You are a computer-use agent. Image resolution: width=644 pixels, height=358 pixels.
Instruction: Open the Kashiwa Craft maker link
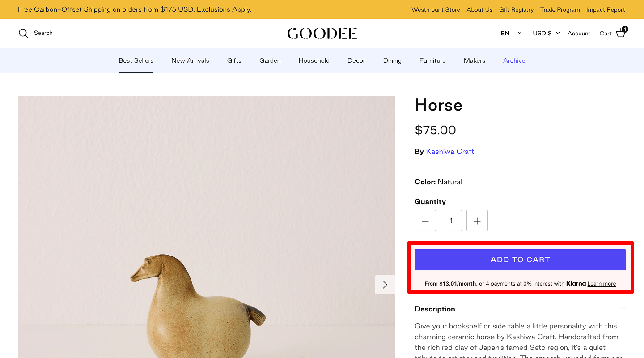pyautogui.click(x=449, y=151)
